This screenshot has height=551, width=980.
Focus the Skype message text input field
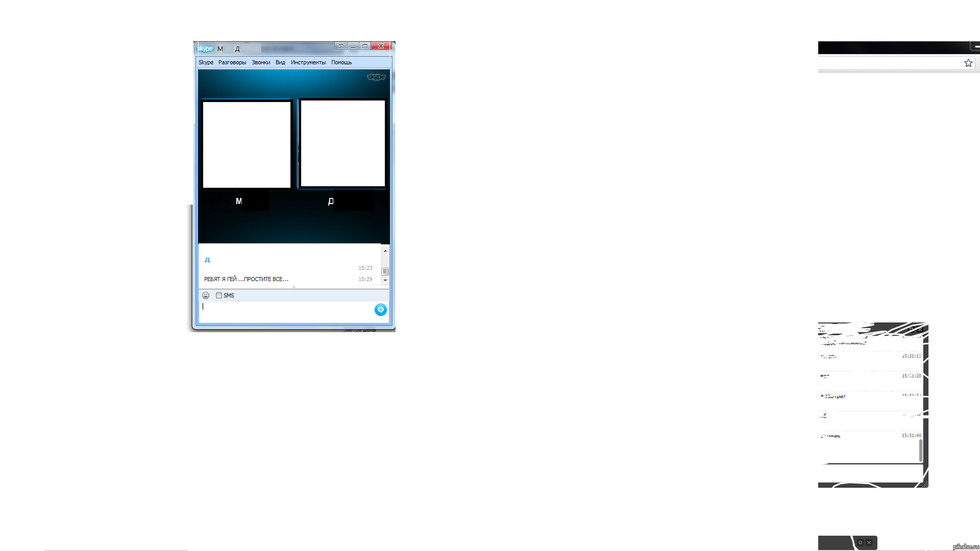click(x=286, y=310)
